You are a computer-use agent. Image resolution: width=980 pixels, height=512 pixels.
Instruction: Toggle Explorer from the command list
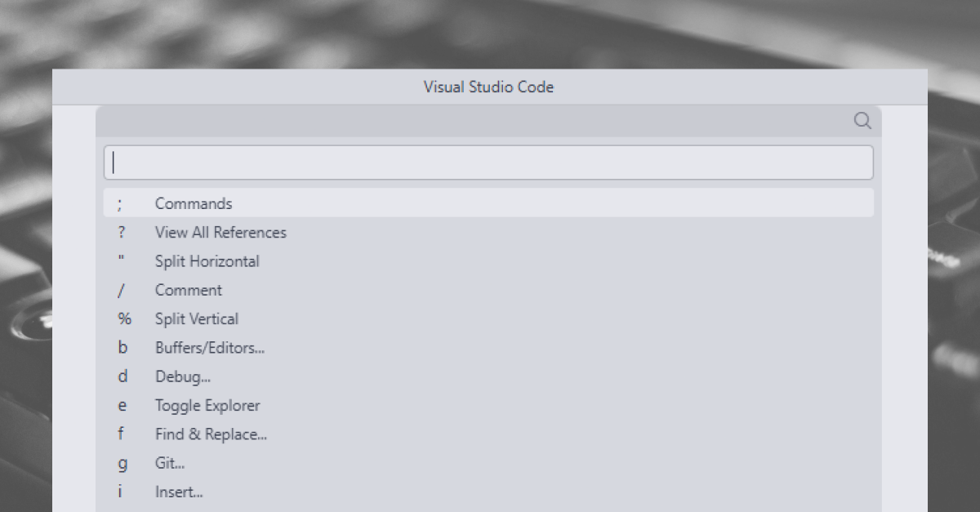207,406
